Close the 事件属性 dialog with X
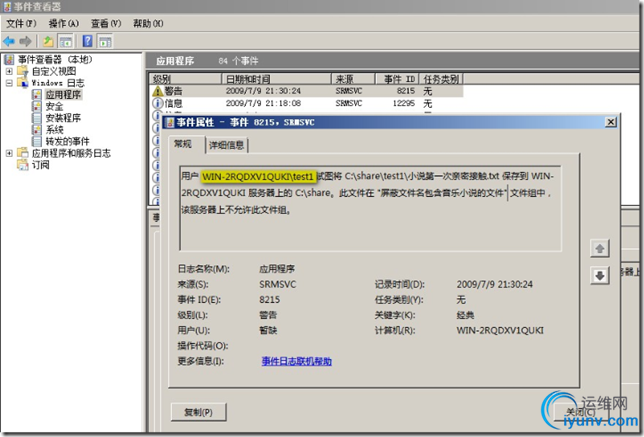 [611, 122]
